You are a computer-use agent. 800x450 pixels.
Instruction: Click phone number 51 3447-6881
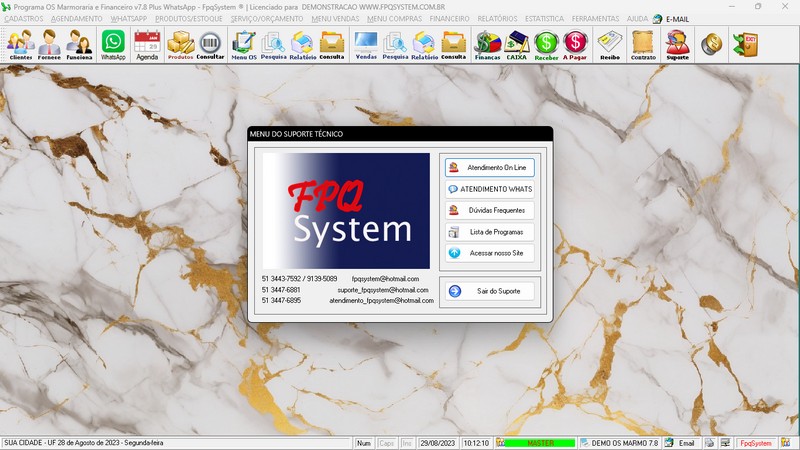281,290
